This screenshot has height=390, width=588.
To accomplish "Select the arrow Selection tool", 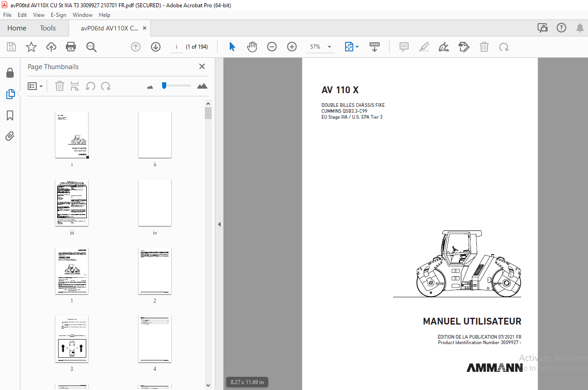I will (x=232, y=47).
